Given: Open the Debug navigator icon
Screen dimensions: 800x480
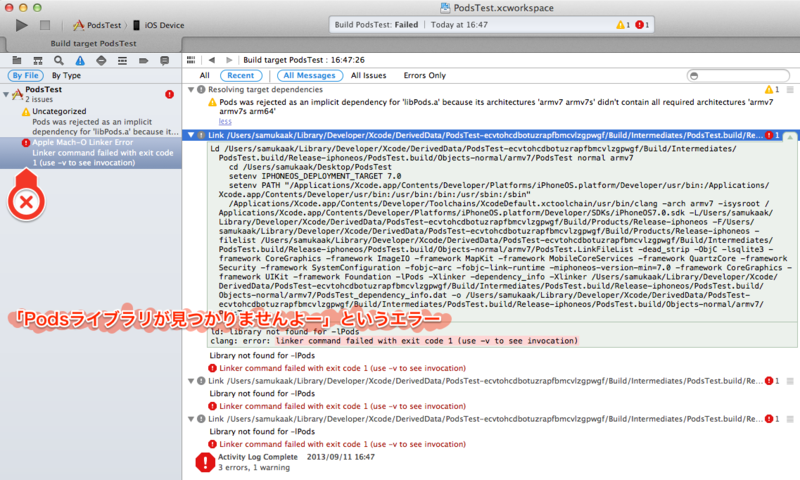Looking at the screenshot, I should [122, 61].
